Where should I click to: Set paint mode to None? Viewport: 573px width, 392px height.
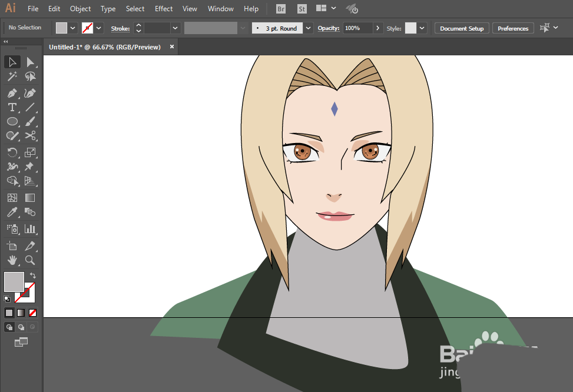pos(32,313)
